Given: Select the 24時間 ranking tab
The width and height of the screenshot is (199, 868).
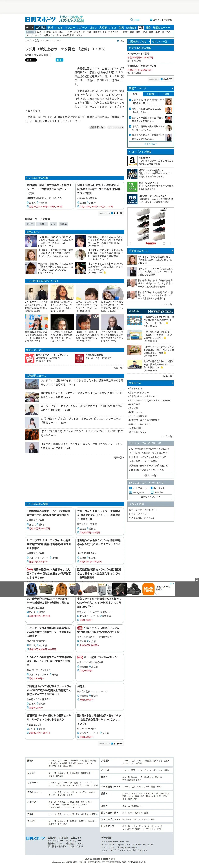Looking at the screenshot, I should point(150,94).
